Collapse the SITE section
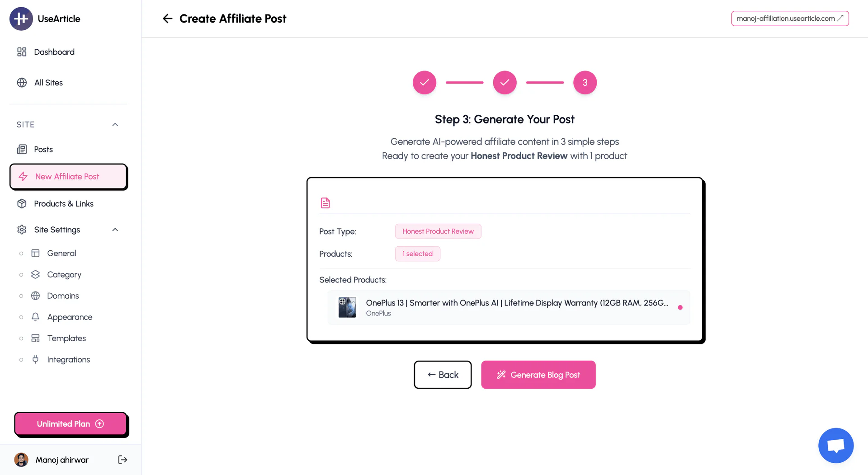 point(114,124)
